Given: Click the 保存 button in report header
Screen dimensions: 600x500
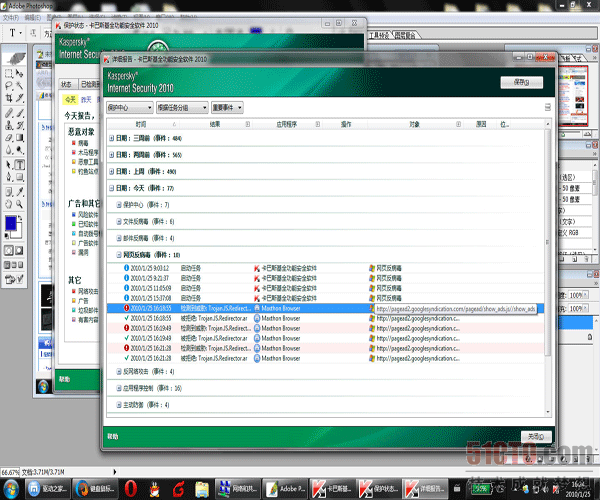Looking at the screenshot, I should click(x=522, y=82).
